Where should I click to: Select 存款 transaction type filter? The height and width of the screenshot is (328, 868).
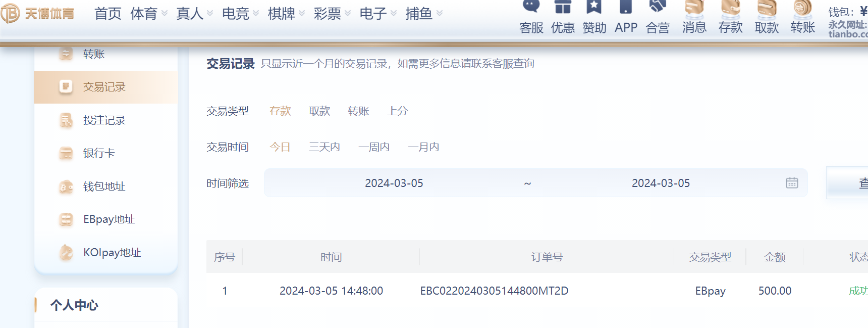(280, 111)
